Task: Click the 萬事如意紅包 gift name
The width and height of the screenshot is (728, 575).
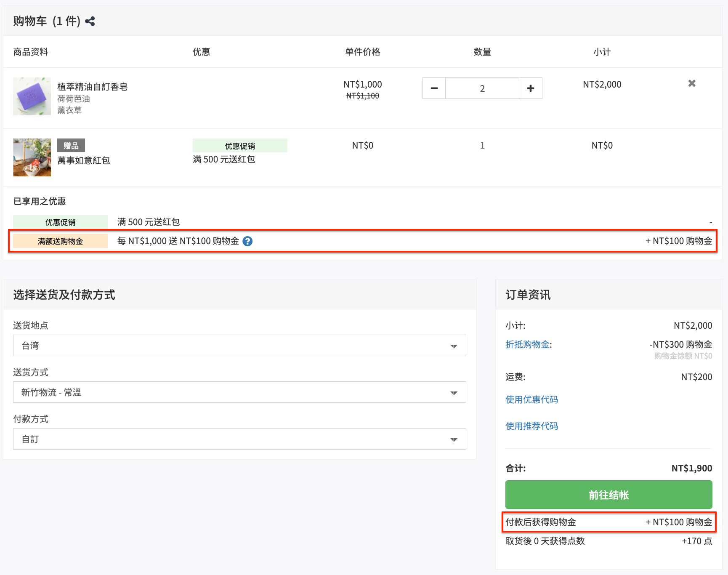Action: (x=84, y=160)
